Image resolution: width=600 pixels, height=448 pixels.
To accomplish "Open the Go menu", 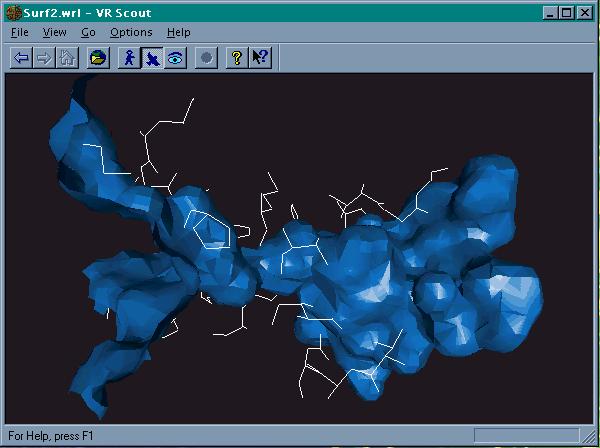I will pos(88,33).
